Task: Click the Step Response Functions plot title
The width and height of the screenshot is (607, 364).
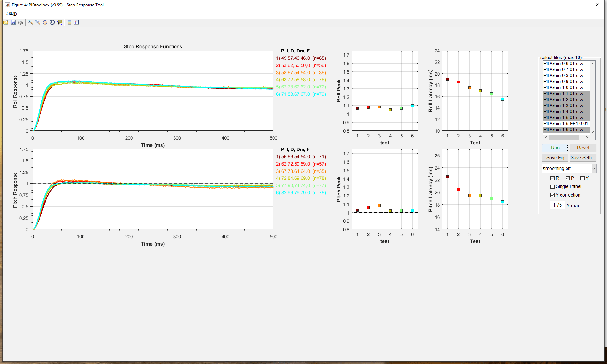Action: 153,47
